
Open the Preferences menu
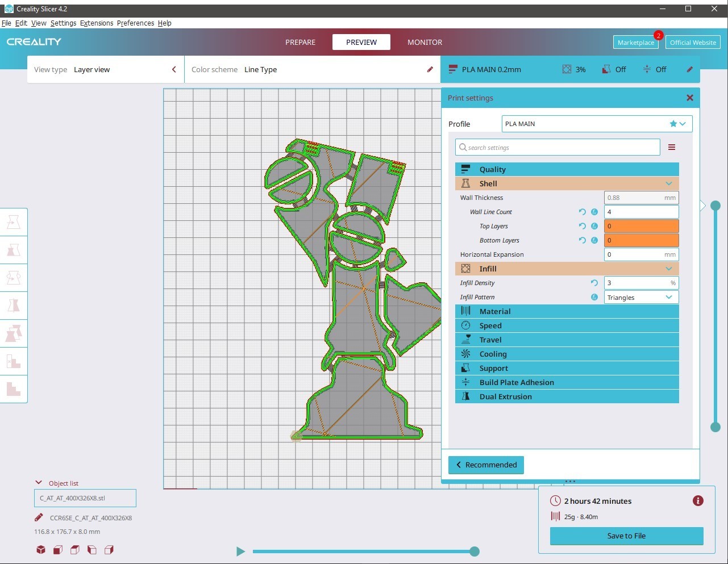tap(135, 23)
